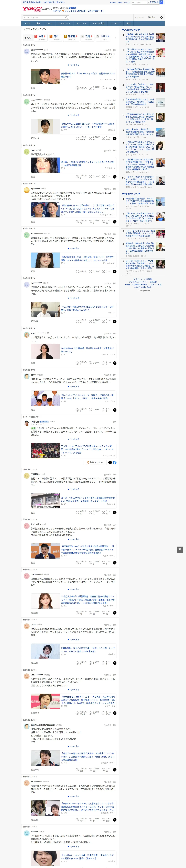
Task: Click keyword search input field
Action: pos(44,18)
